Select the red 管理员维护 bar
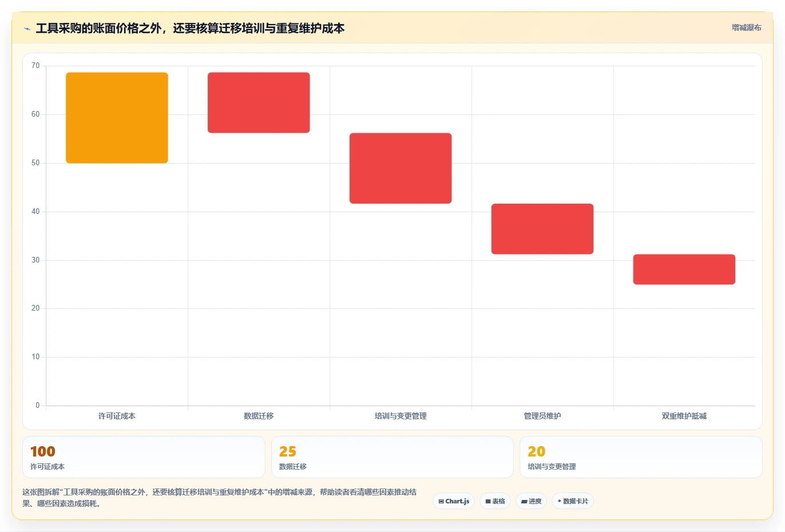 point(542,229)
